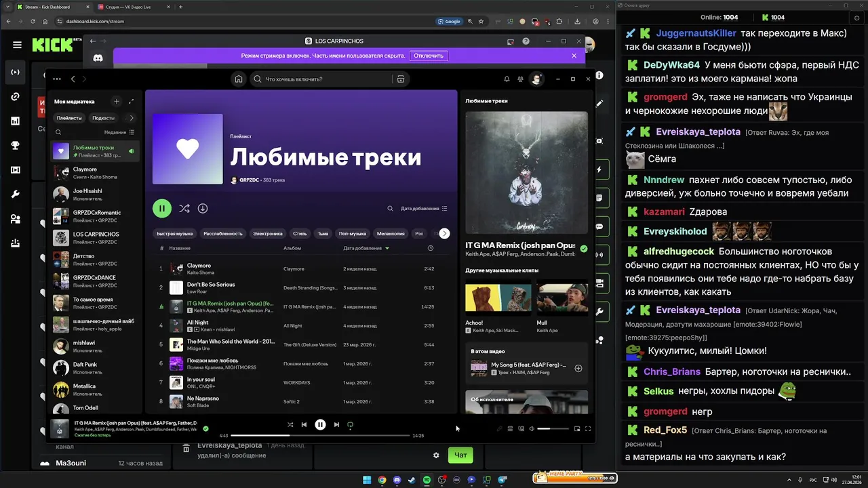Select the Меланхолия filter chip
The width and height of the screenshot is (868, 488).
tap(391, 233)
